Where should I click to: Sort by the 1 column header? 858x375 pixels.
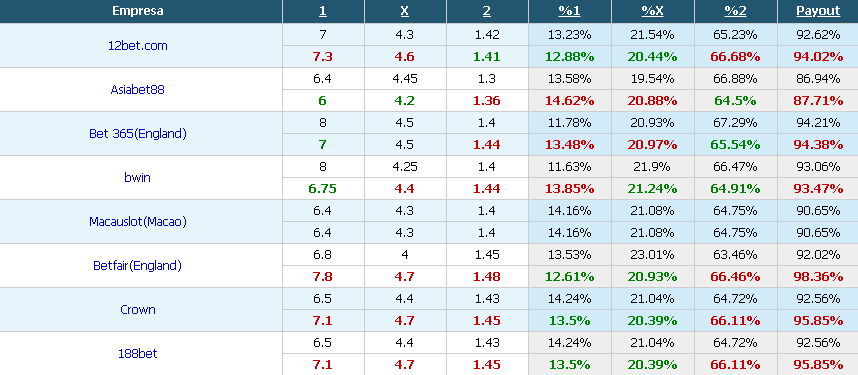322,11
